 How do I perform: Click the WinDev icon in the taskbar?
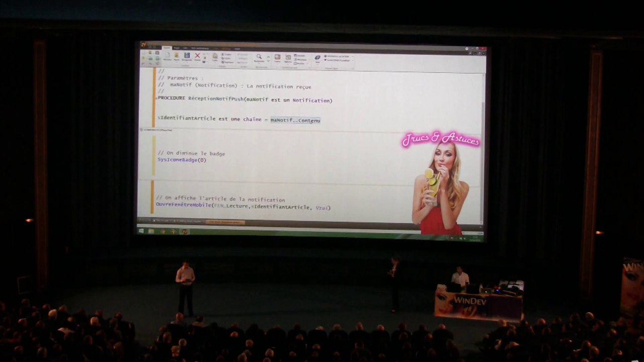(x=185, y=231)
